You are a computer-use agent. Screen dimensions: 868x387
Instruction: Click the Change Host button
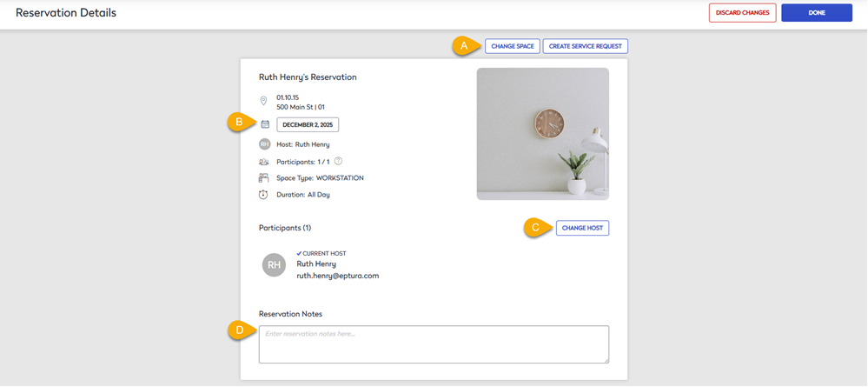coord(582,228)
